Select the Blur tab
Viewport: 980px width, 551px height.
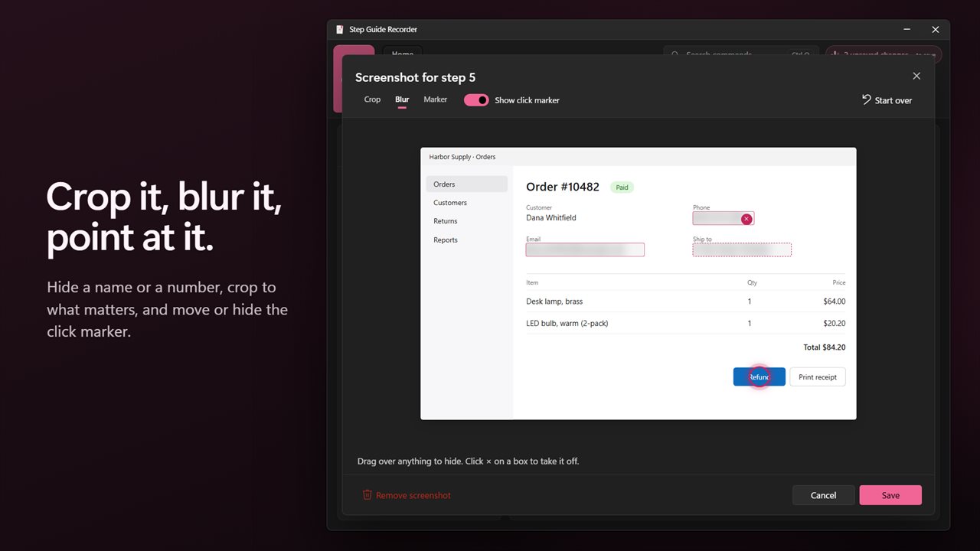pos(402,99)
